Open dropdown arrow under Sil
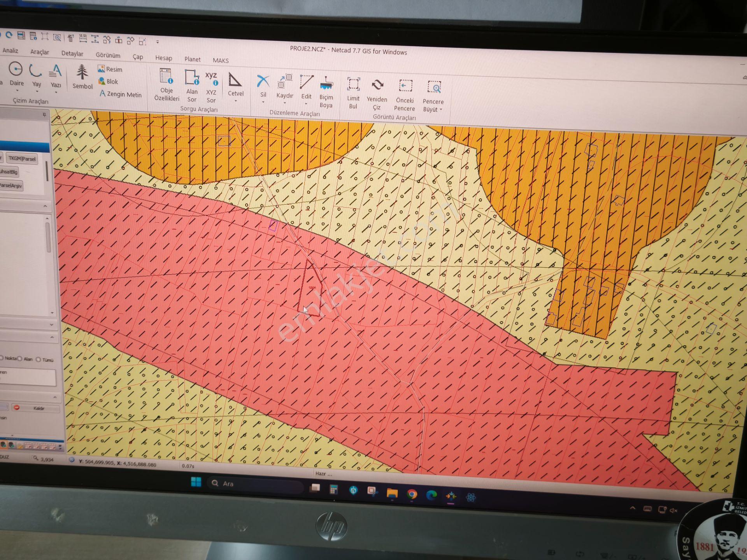The height and width of the screenshot is (560, 747). (263, 102)
